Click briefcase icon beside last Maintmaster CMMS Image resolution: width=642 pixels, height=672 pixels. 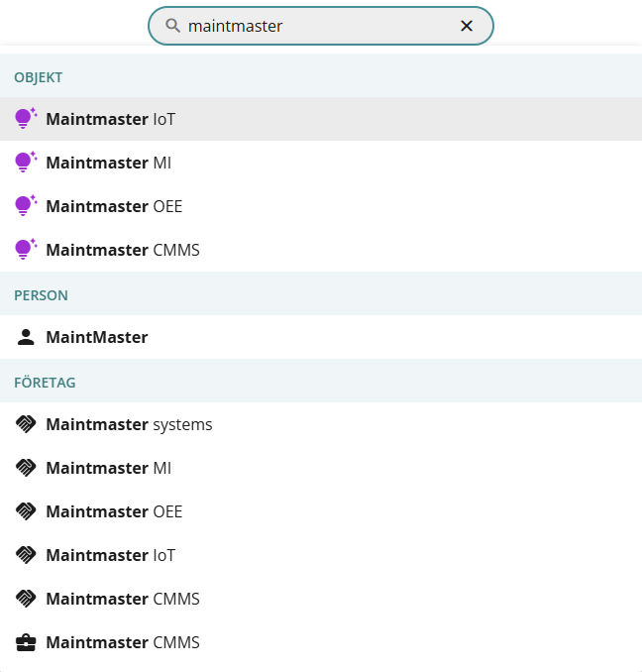click(26, 642)
